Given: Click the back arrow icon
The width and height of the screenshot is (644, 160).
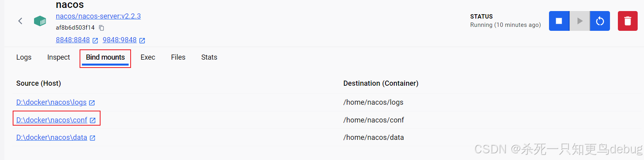Looking at the screenshot, I should 20,21.
